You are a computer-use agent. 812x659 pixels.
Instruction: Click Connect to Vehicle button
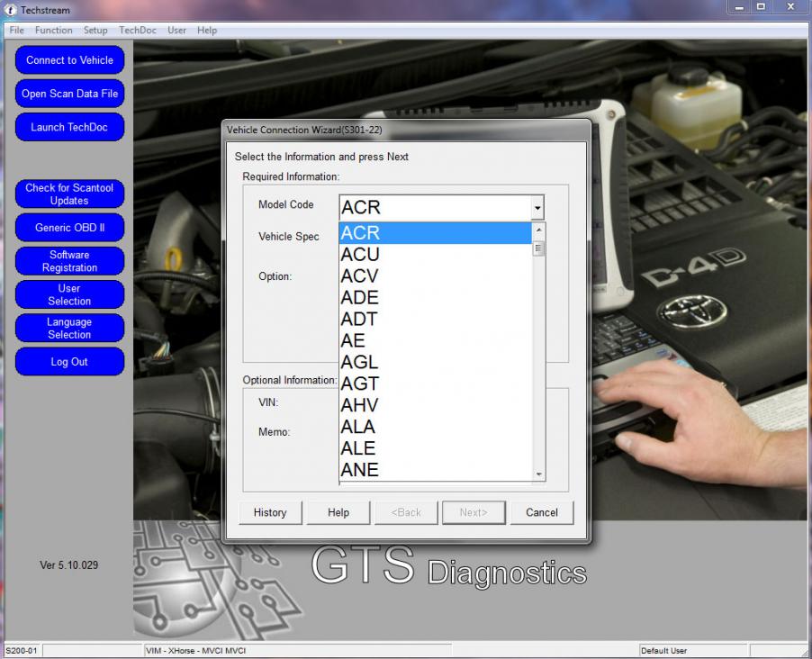70,60
